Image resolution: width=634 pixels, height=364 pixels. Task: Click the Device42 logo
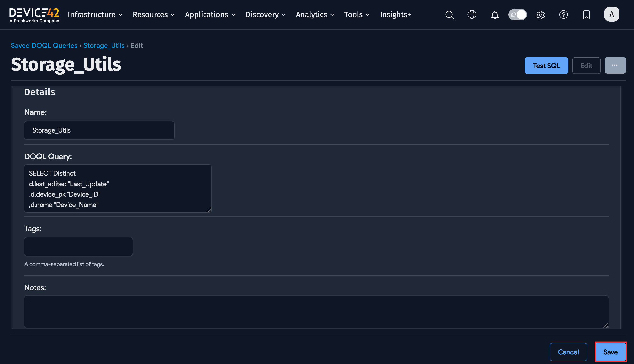coord(34,15)
